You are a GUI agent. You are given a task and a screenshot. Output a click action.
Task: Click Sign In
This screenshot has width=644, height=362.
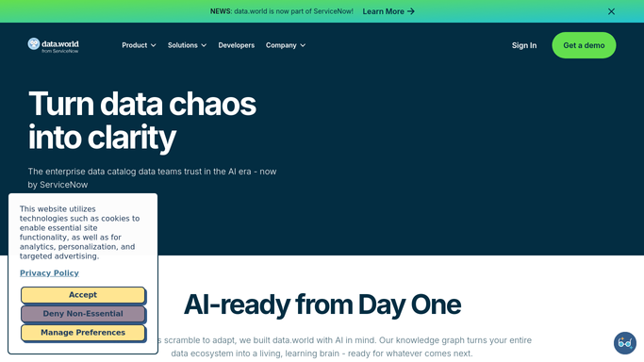tap(524, 45)
